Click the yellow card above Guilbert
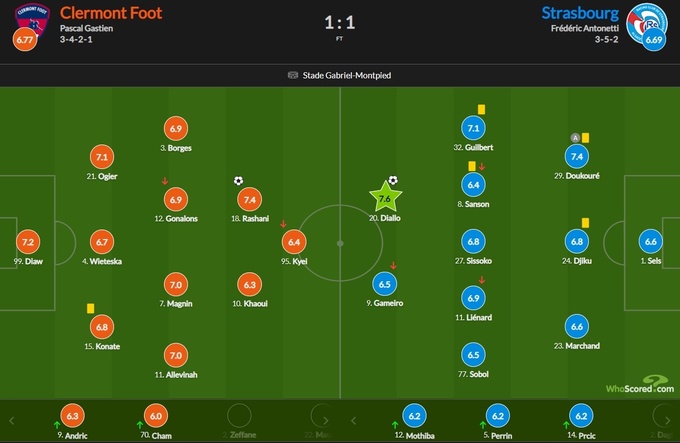 (481, 110)
